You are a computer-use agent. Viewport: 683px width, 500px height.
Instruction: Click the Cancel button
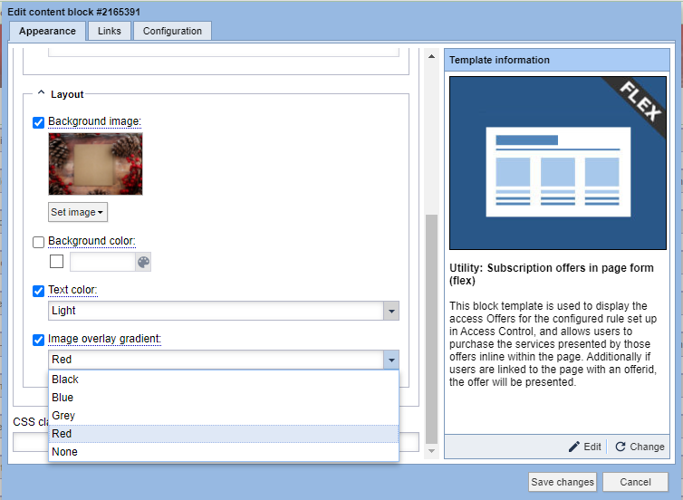[x=635, y=482]
